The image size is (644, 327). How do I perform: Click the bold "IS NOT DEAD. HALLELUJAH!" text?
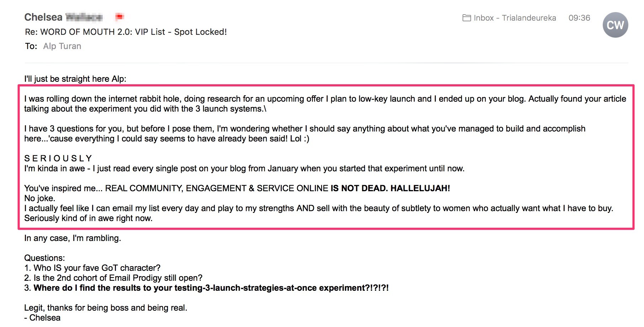click(390, 188)
